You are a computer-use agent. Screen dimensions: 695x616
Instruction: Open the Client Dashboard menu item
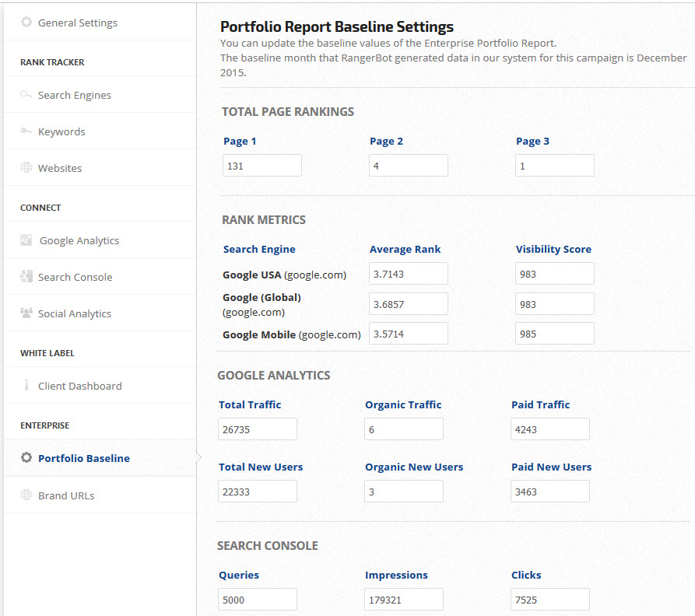click(79, 386)
